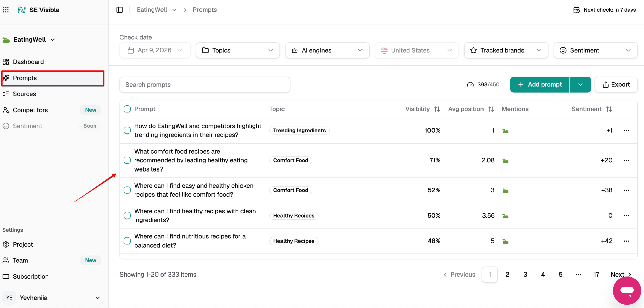
Task: Click EatingWell mention icon in 71% row
Action: click(505, 161)
